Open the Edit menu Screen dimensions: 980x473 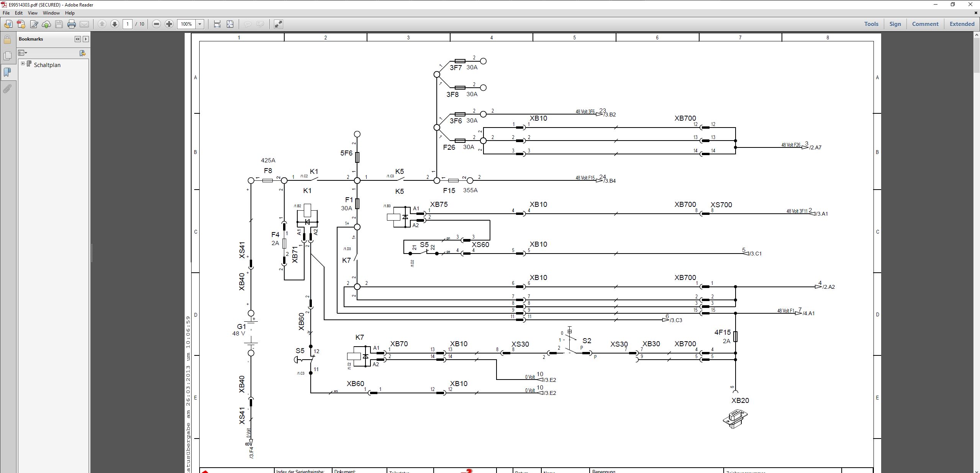coord(18,13)
